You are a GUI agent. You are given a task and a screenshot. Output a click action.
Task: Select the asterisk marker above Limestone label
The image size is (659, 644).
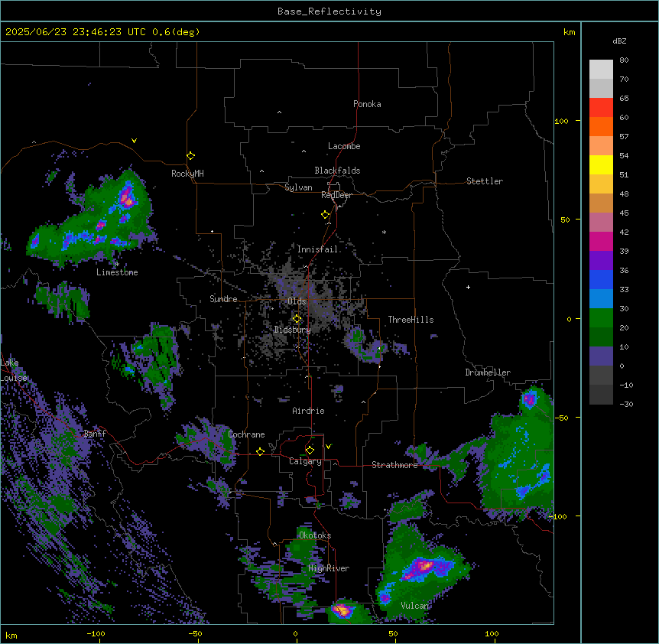117,265
